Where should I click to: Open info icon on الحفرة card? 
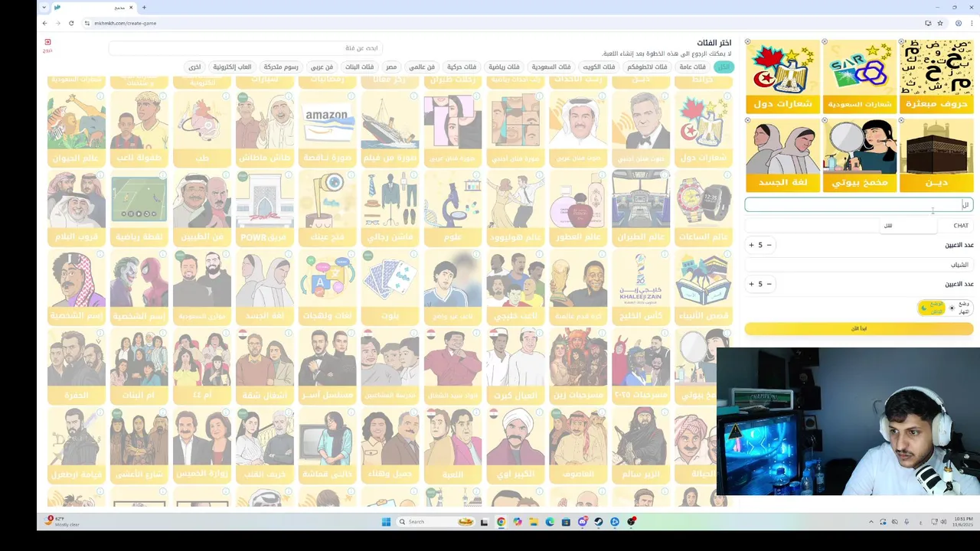(100, 333)
